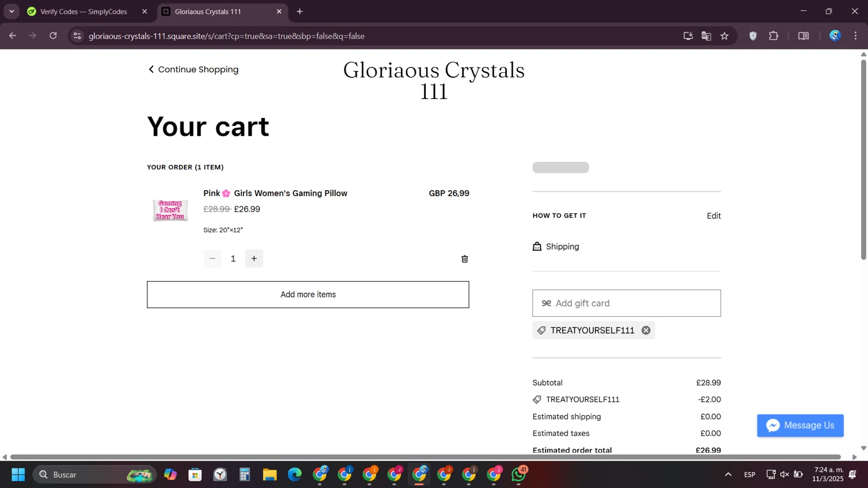The height and width of the screenshot is (488, 868).
Task: Switch to Verify Codes SimplyCodes tab
Action: (83, 12)
